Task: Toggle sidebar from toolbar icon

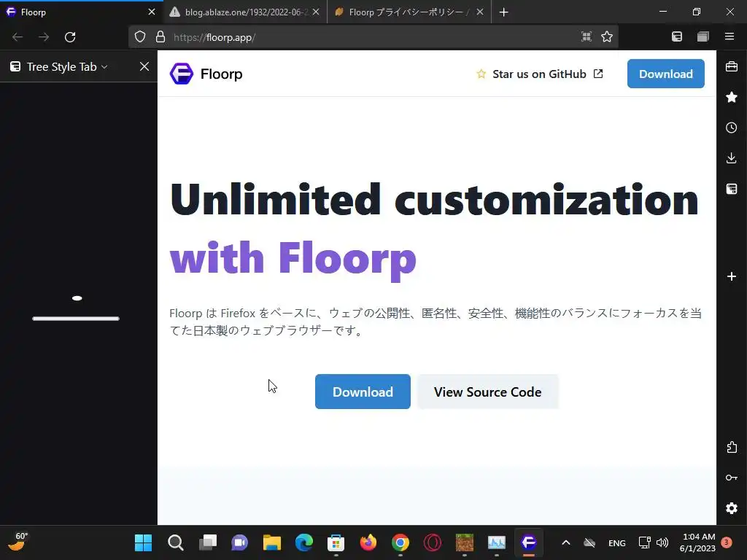Action: point(677,36)
